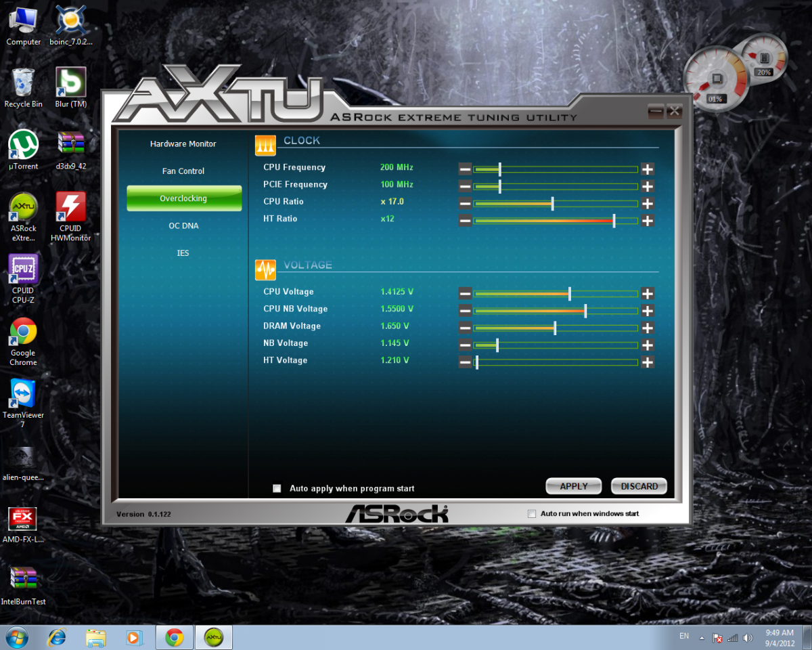Increase NB Voltage with plus button
This screenshot has width=812, height=650.
tap(648, 345)
